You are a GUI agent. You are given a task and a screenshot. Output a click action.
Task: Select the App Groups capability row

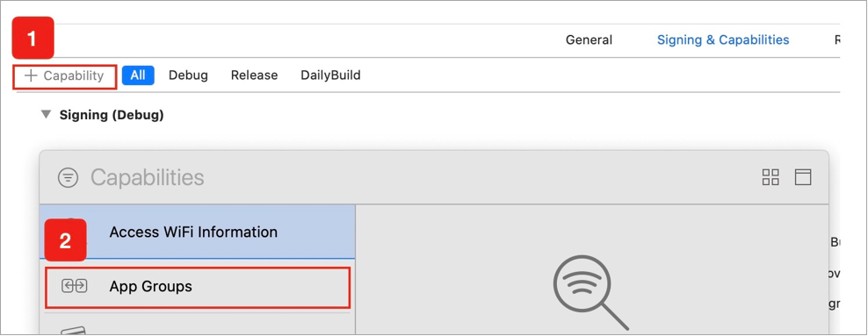click(x=198, y=287)
